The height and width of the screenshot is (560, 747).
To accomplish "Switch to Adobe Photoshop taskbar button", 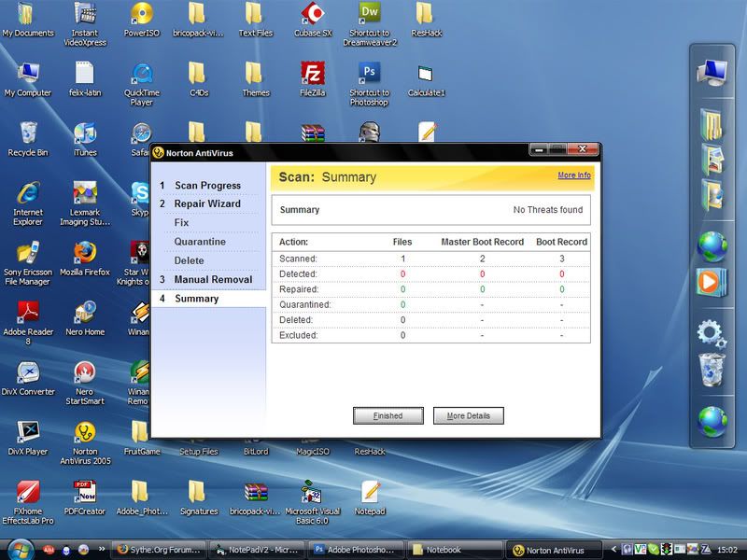I will pos(356,550).
